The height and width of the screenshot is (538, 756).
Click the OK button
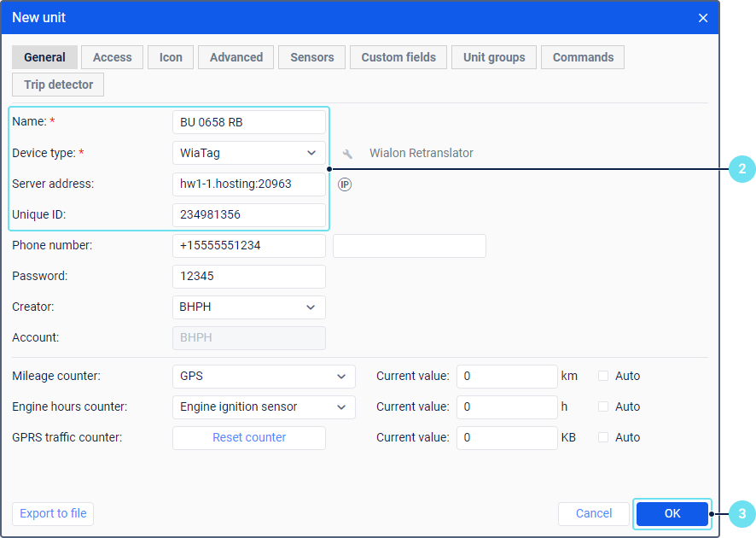click(672, 514)
